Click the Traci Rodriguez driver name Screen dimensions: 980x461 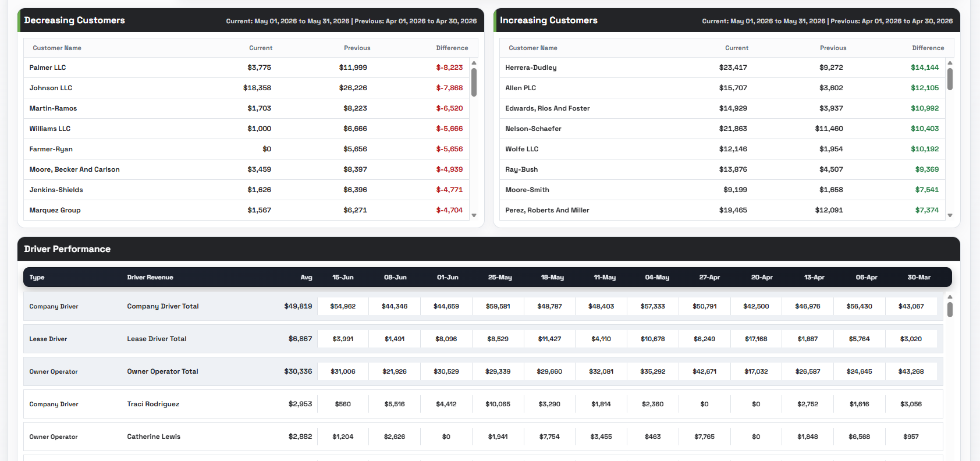(153, 404)
